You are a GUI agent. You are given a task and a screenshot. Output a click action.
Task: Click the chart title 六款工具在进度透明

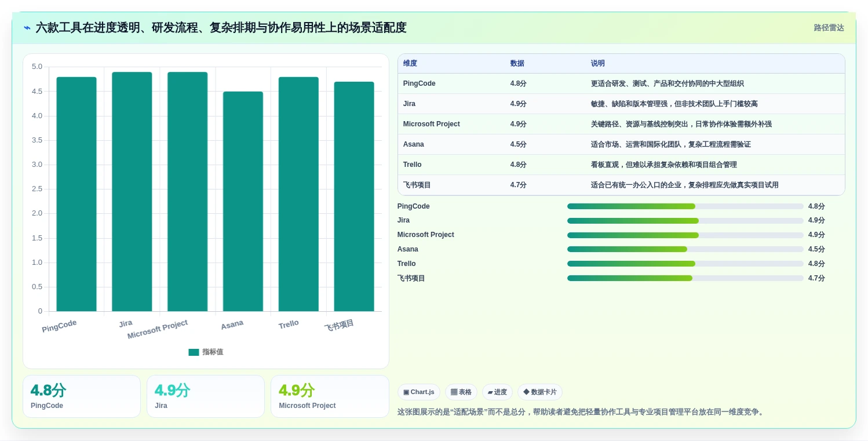(x=221, y=28)
